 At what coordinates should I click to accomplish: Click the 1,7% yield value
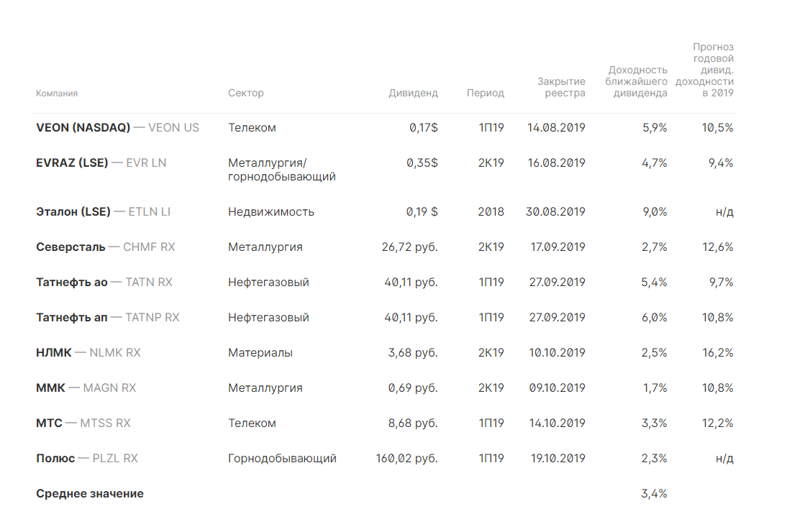655,387
